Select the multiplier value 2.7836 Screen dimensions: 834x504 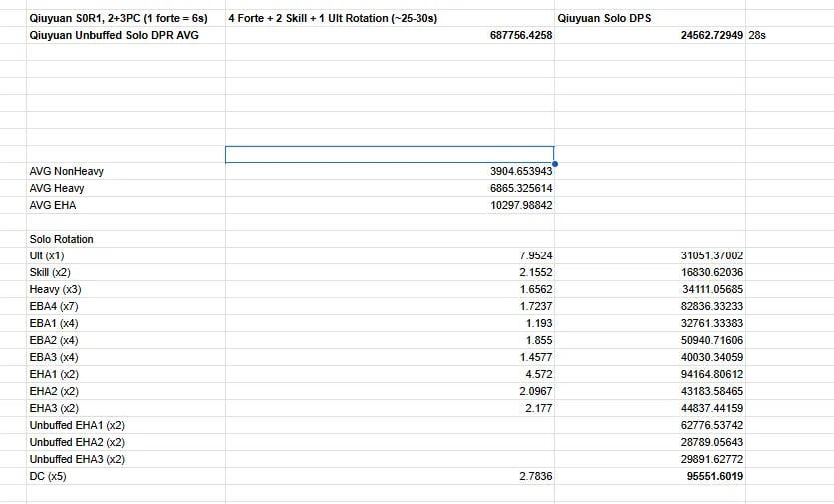coord(536,477)
